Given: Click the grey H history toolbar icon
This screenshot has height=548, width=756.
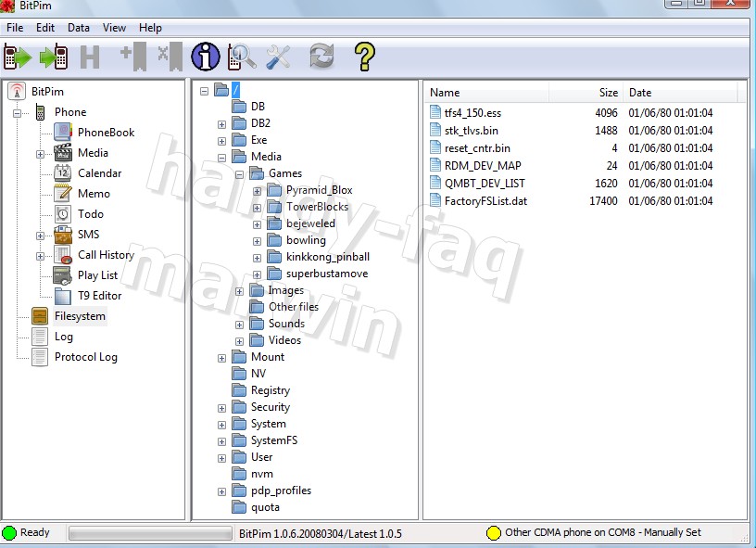Looking at the screenshot, I should [x=90, y=57].
